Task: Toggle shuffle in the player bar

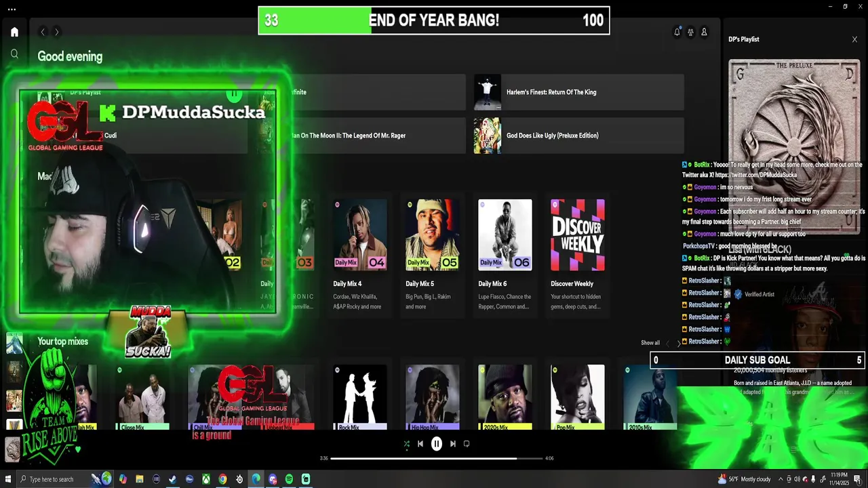Action: [406, 444]
